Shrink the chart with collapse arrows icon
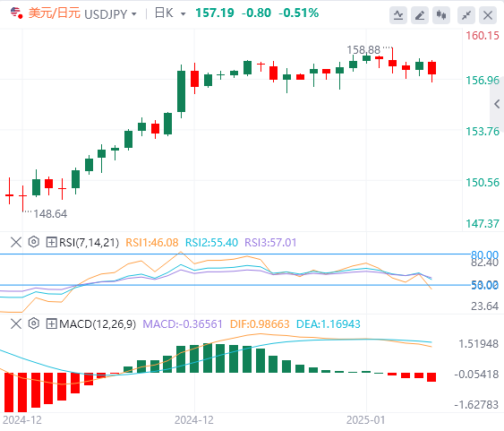The image size is (504, 431). [x=466, y=15]
